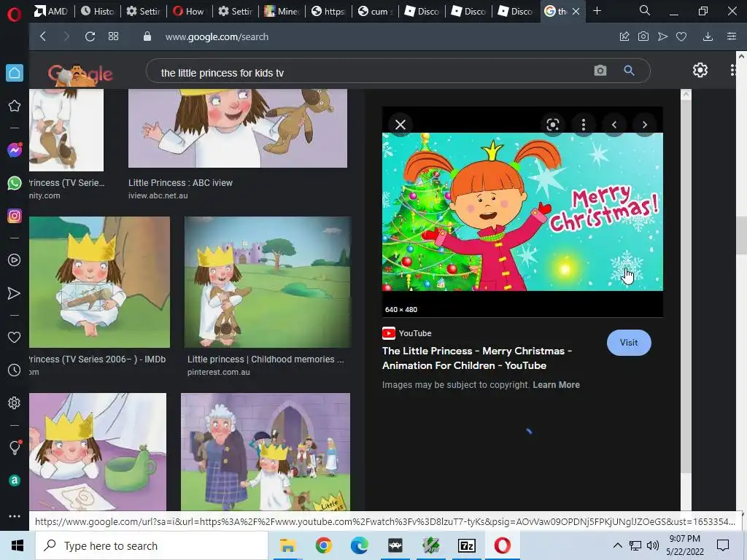Select thumbnail of princess holding wrapped stick

(x=99, y=282)
